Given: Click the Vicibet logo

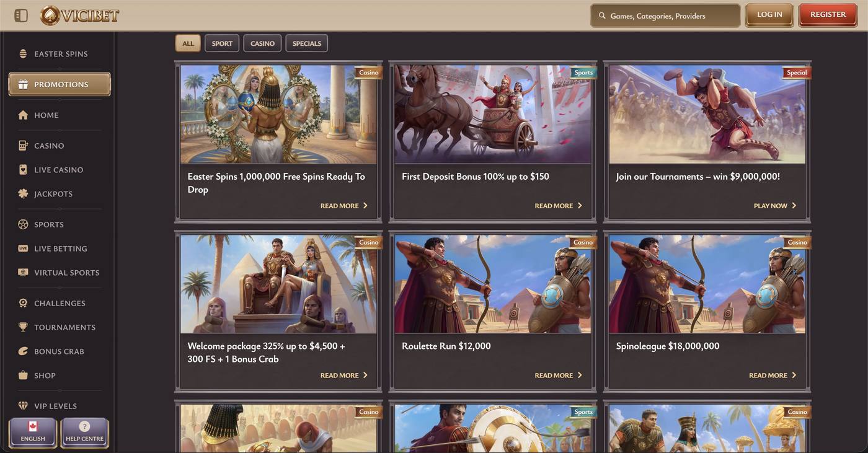Looking at the screenshot, I should coord(79,15).
